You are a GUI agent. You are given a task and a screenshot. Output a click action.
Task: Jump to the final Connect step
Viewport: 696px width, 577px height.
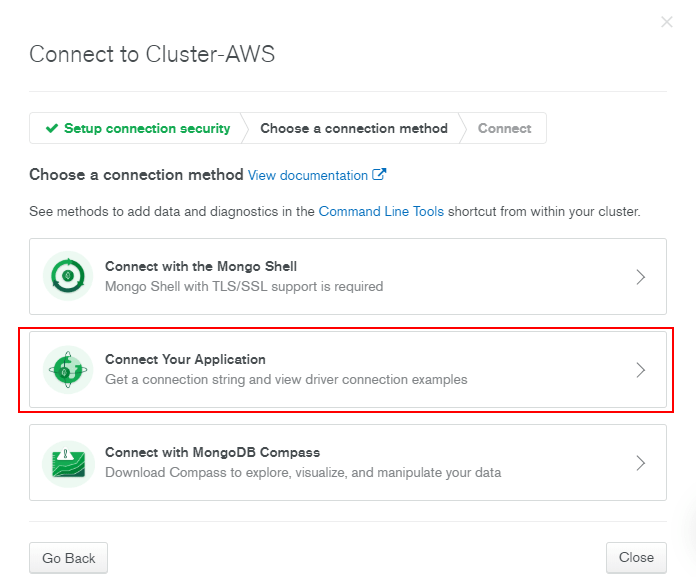click(505, 129)
